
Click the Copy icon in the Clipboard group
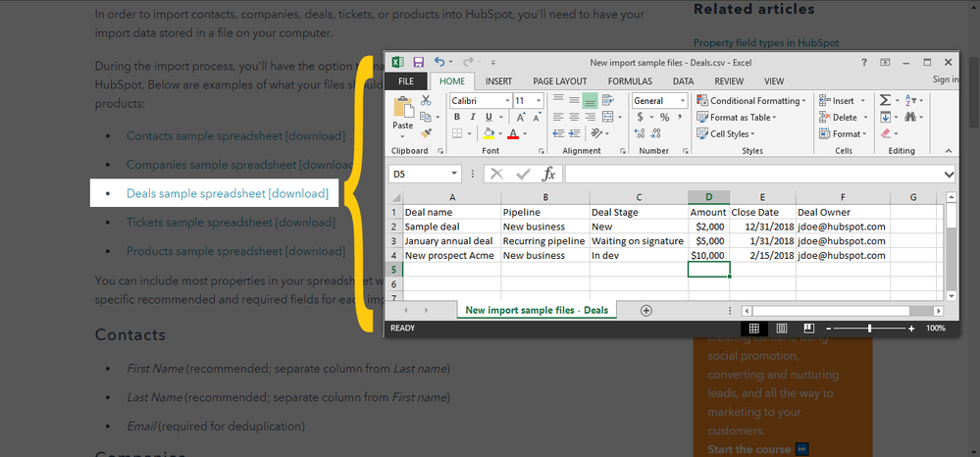[x=426, y=117]
